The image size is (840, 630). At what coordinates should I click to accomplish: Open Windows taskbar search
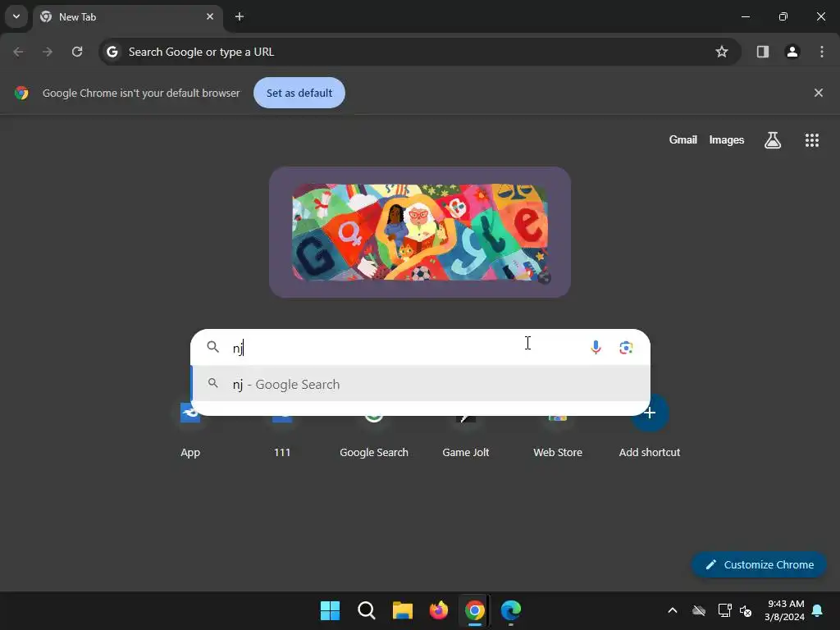click(367, 610)
